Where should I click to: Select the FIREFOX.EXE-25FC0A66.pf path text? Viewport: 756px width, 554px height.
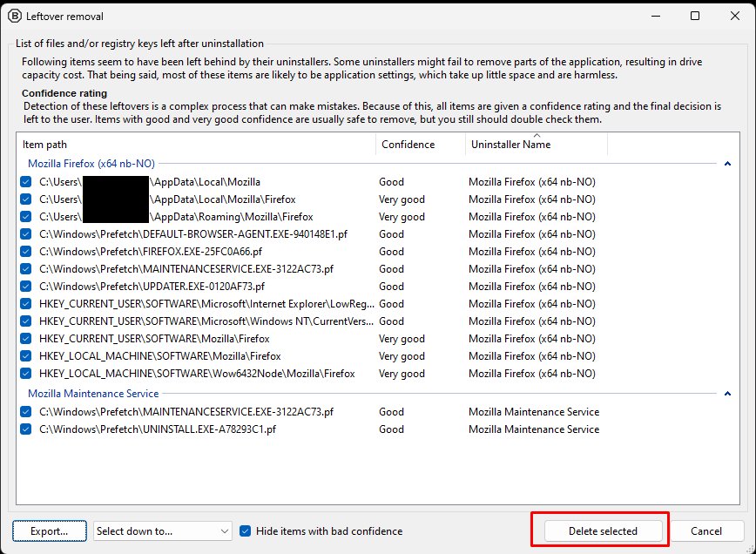click(x=151, y=251)
